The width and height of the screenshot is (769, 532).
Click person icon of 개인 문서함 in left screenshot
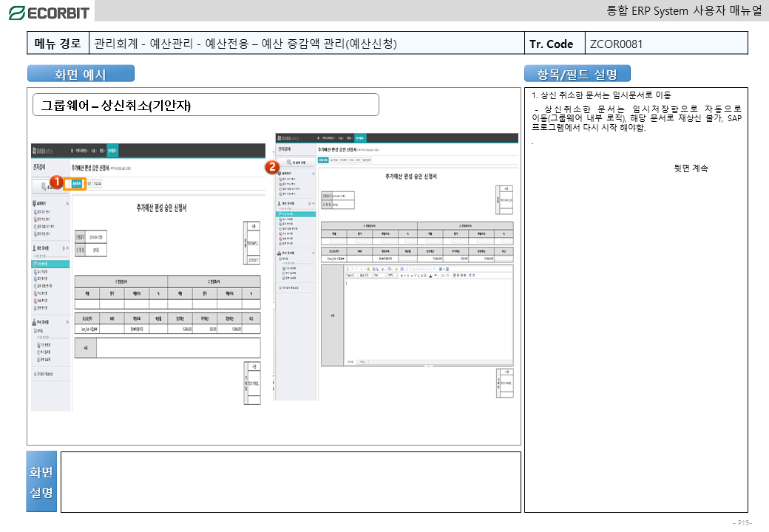click(x=34, y=248)
